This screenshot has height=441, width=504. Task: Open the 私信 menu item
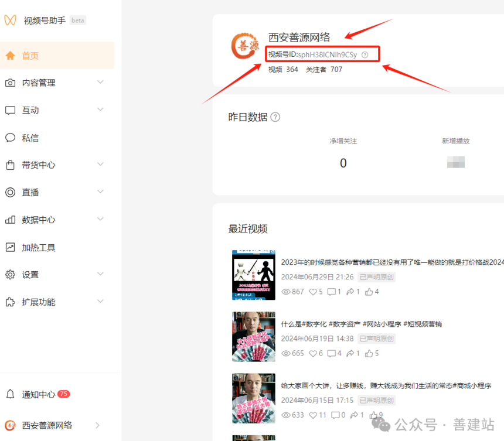tap(57, 138)
